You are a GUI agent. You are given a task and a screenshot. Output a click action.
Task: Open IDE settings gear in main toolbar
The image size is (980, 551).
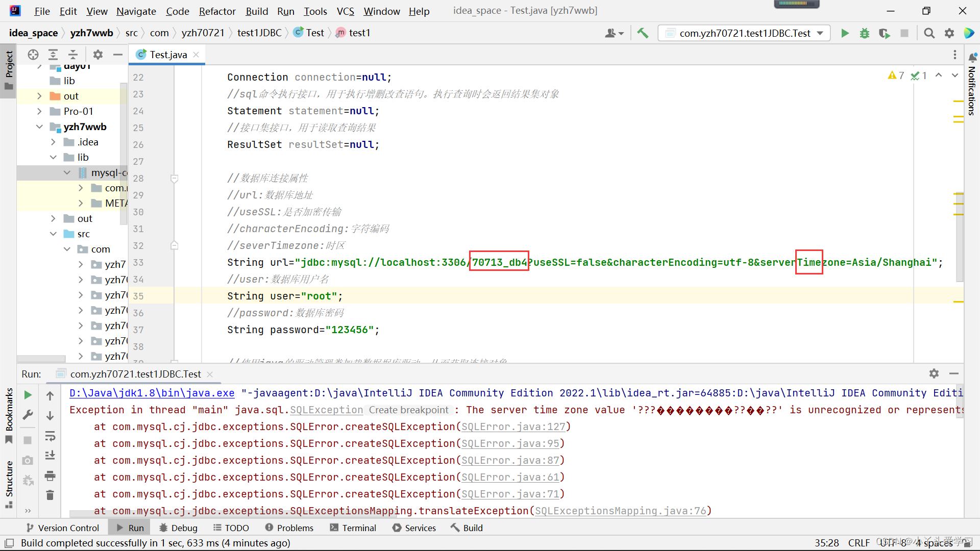(949, 33)
